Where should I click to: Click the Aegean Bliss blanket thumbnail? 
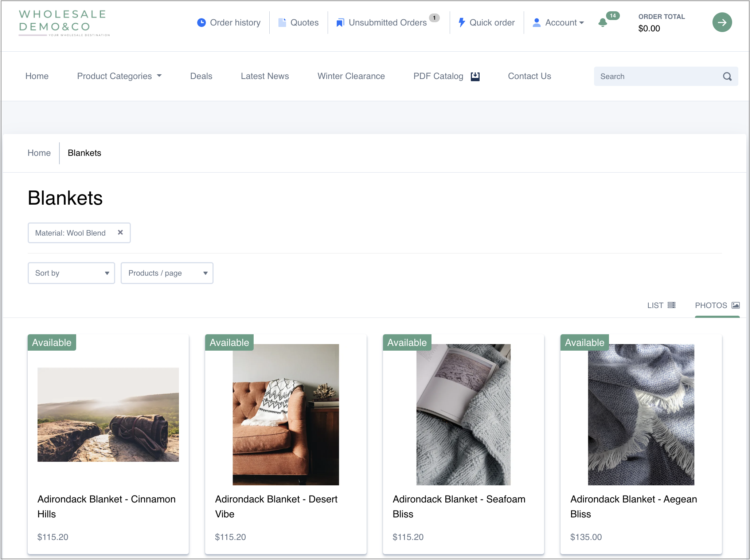click(x=641, y=414)
